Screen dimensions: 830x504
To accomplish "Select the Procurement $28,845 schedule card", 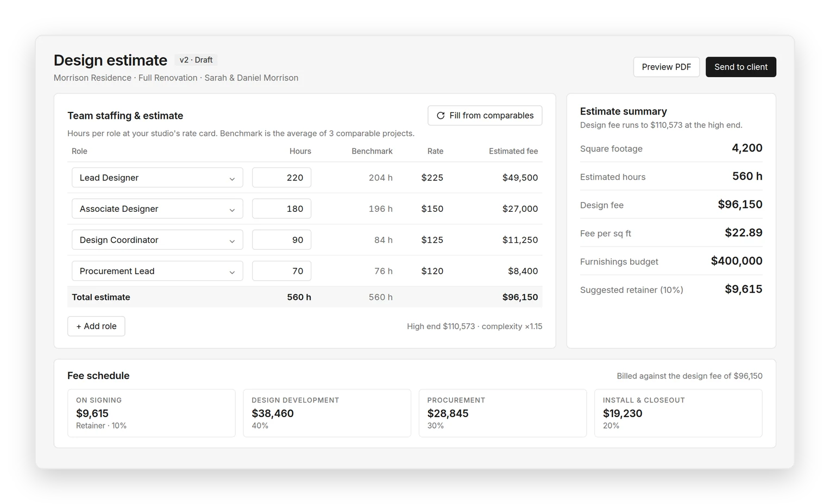I will point(502,413).
